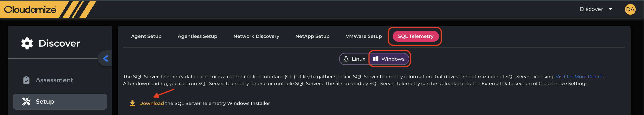Open the Discover menu in header

591,9
